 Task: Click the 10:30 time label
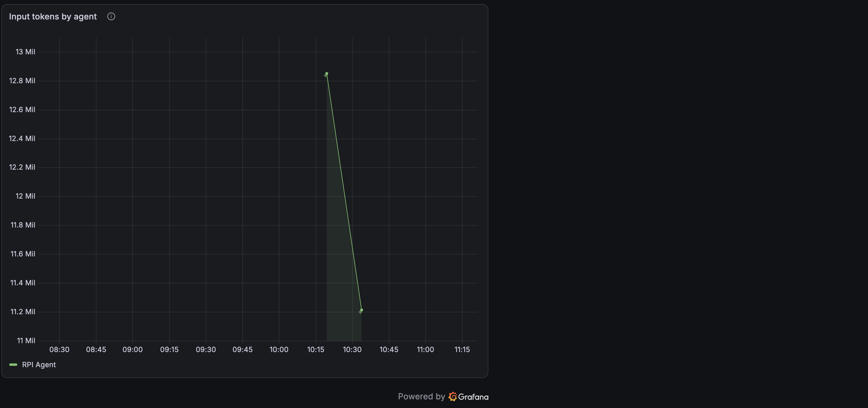pyautogui.click(x=352, y=350)
